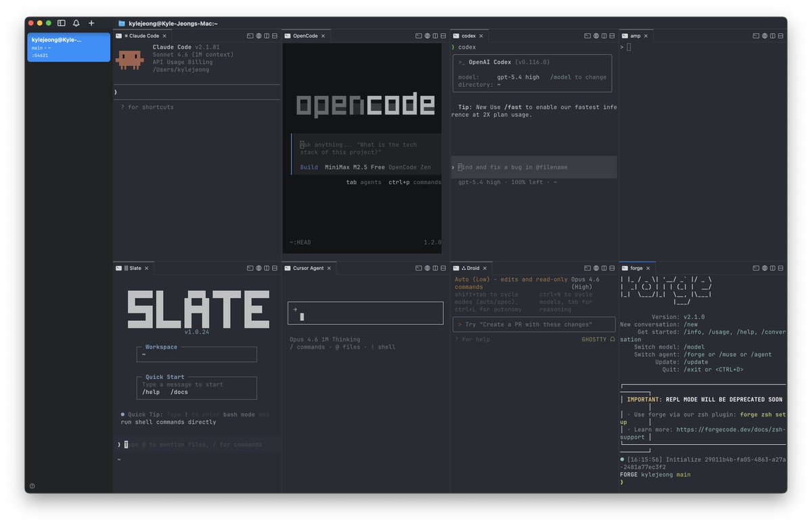Split forge pane to the right
812x526 pixels.
tap(772, 268)
